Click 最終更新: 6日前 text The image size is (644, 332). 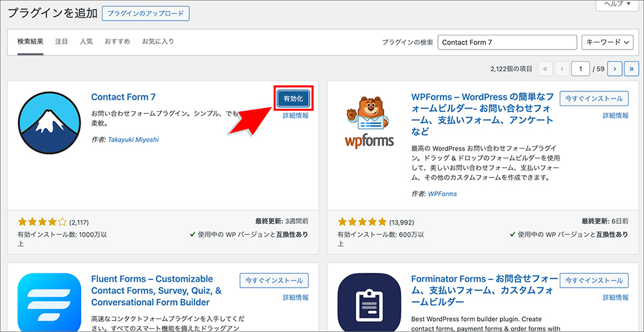tap(605, 221)
